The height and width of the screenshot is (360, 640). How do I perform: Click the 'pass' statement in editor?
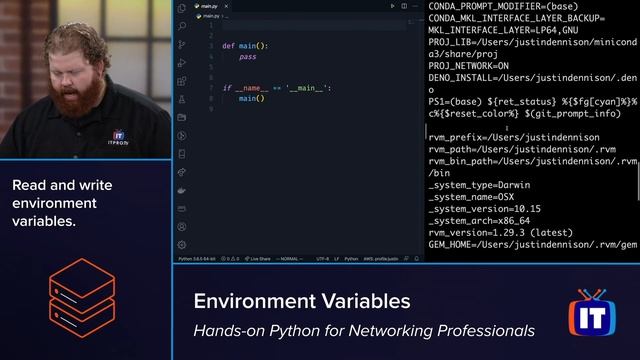[248, 57]
